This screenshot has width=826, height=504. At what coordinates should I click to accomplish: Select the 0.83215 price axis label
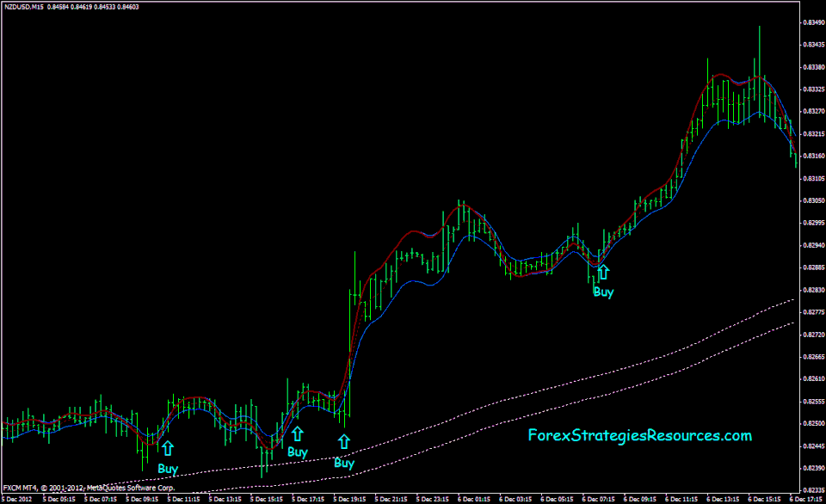814,134
